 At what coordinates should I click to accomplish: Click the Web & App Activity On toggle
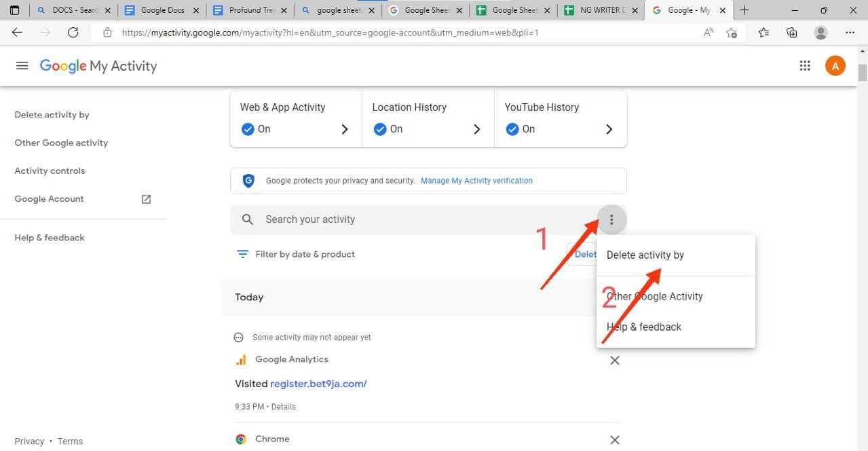click(248, 129)
